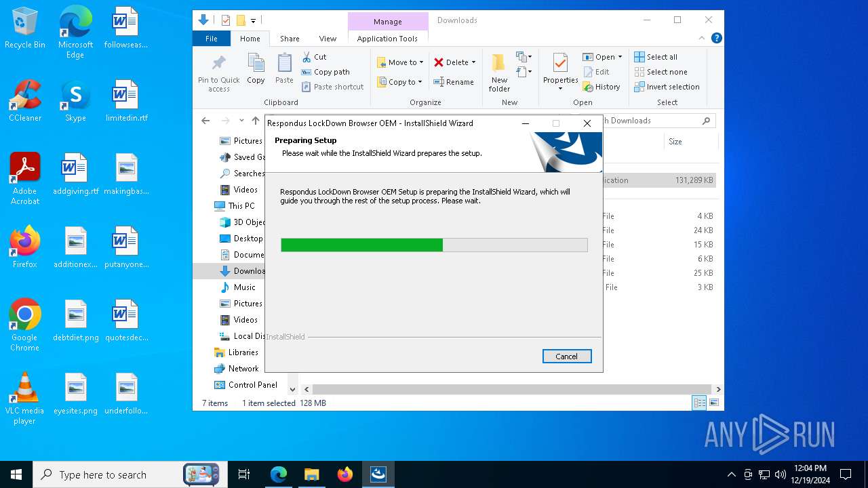Expand the Properties dropdown arrow
The width and height of the screenshot is (868, 488).
(x=560, y=89)
